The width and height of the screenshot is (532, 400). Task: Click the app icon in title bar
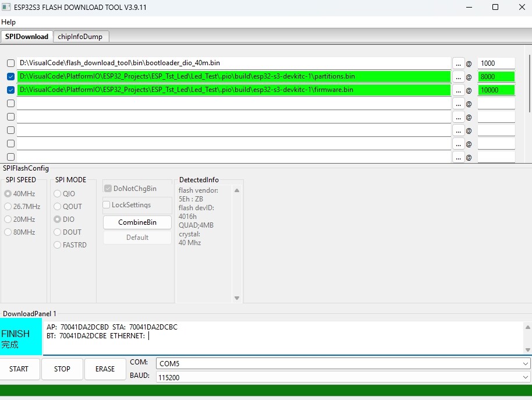pyautogui.click(x=6, y=7)
